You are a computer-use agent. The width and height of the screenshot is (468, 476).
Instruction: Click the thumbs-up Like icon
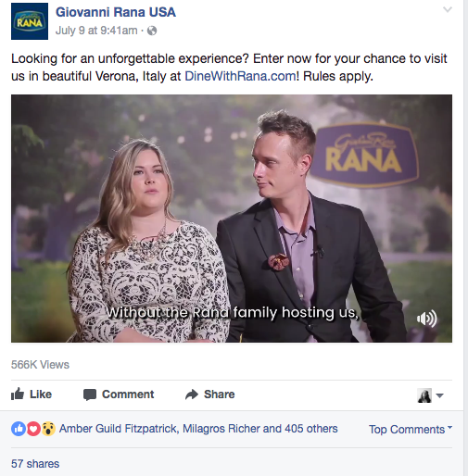click(18, 394)
